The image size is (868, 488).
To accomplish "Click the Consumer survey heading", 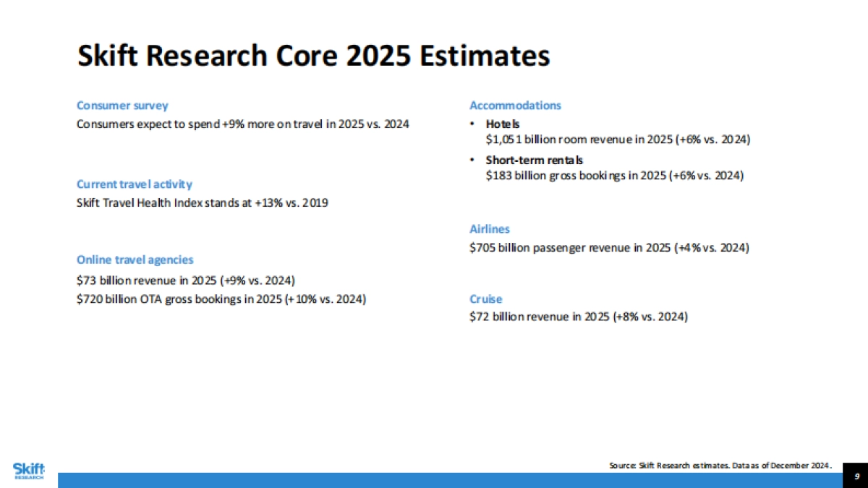I will (x=122, y=106).
